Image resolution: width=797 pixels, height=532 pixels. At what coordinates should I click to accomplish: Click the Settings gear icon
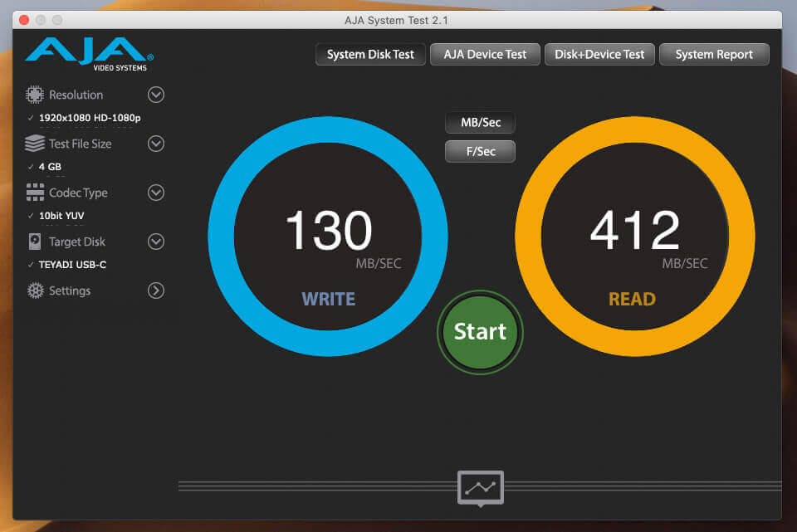tap(36, 290)
